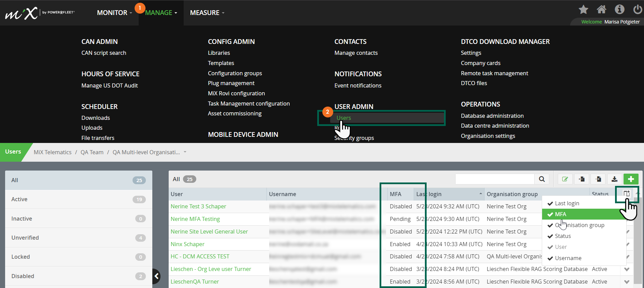Image resolution: width=644 pixels, height=288 pixels.
Task: Open user HC - DCM ACCESS TEST
Action: coord(200,256)
